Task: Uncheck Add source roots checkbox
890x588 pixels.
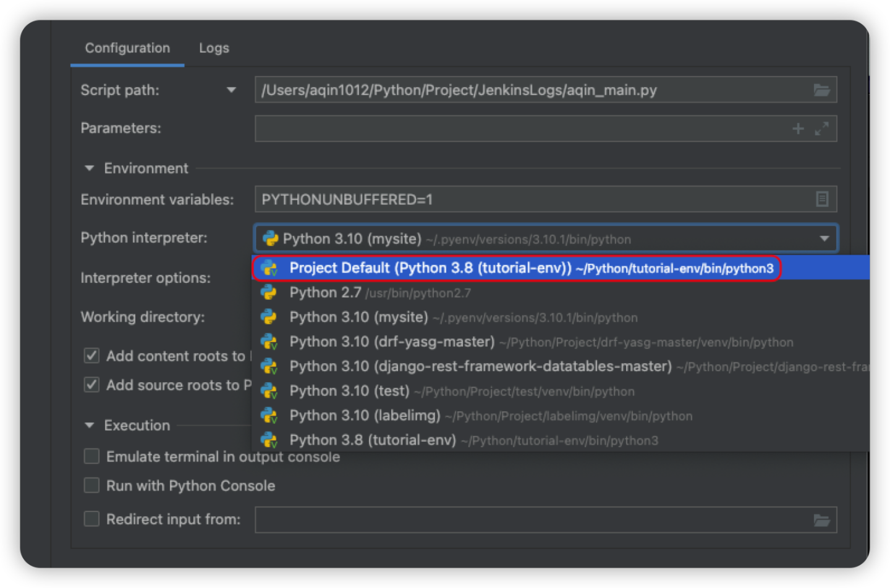Action: click(91, 385)
